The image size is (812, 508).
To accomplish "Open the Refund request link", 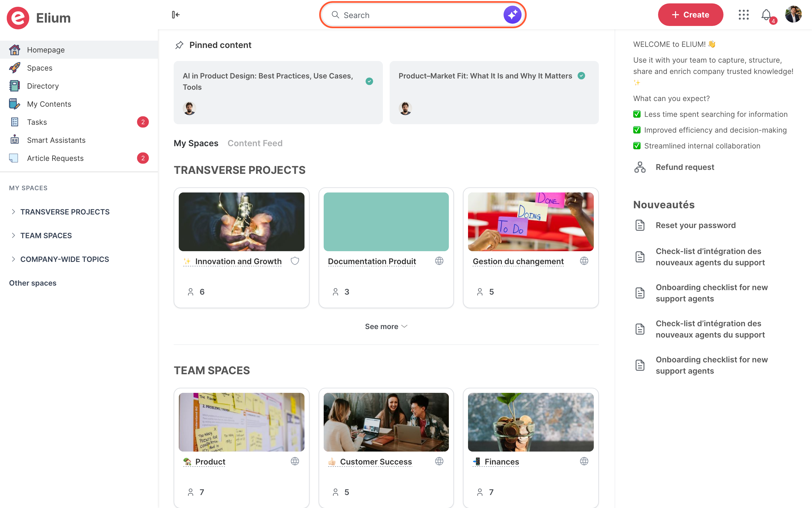I will click(685, 167).
